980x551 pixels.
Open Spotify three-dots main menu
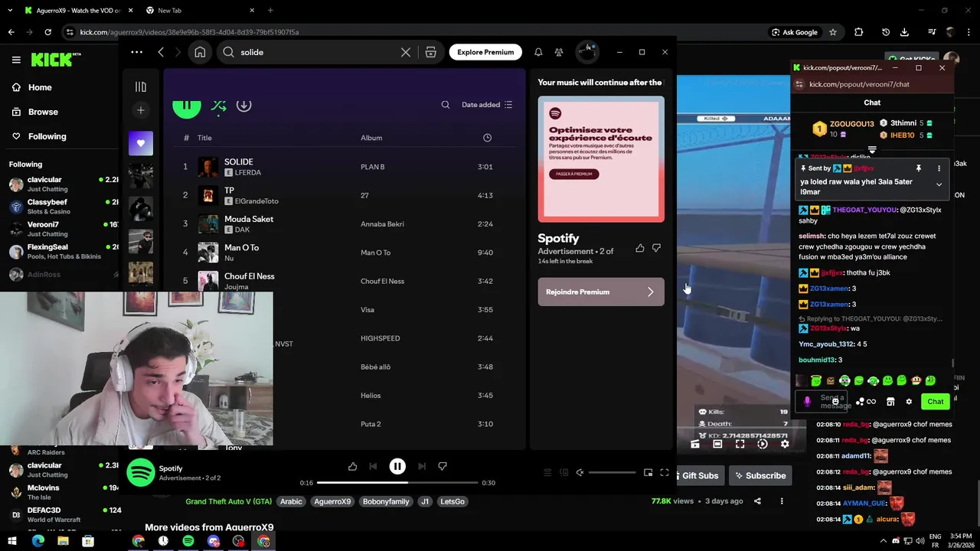click(136, 52)
